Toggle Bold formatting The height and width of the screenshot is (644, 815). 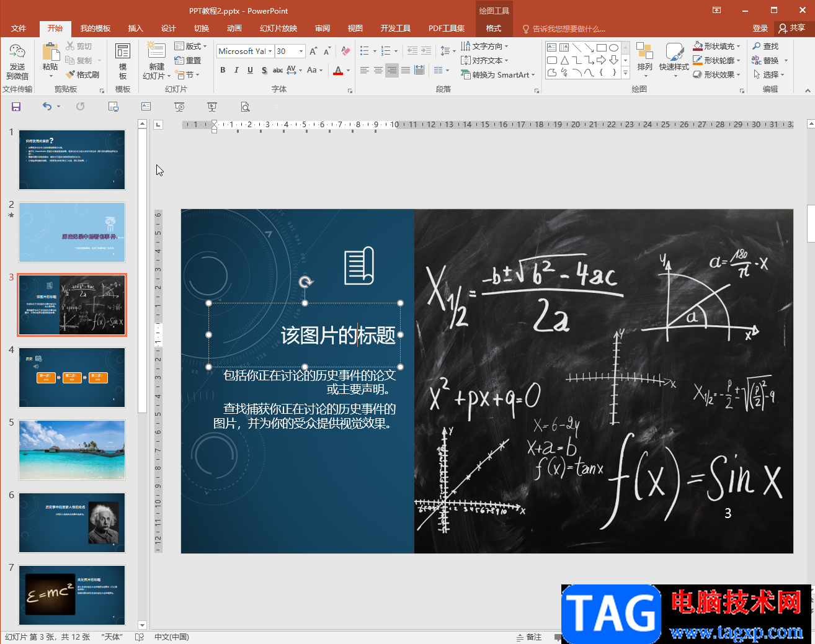(223, 70)
